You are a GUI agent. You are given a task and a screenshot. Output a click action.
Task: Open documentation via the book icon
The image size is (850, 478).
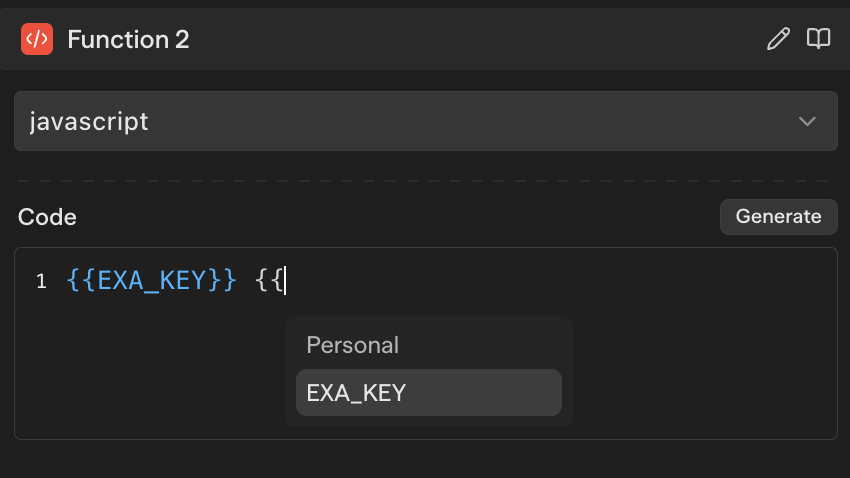819,39
